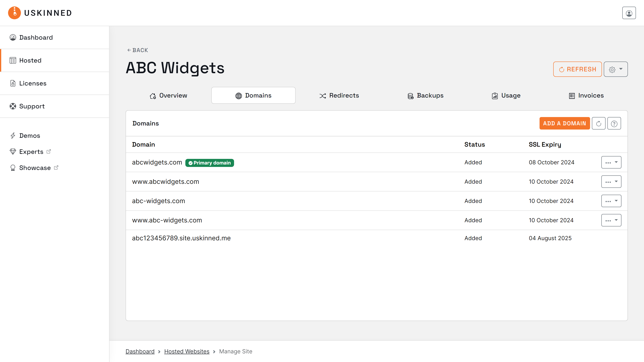644x362 pixels.
Task: Click the Refresh button
Action: click(577, 69)
